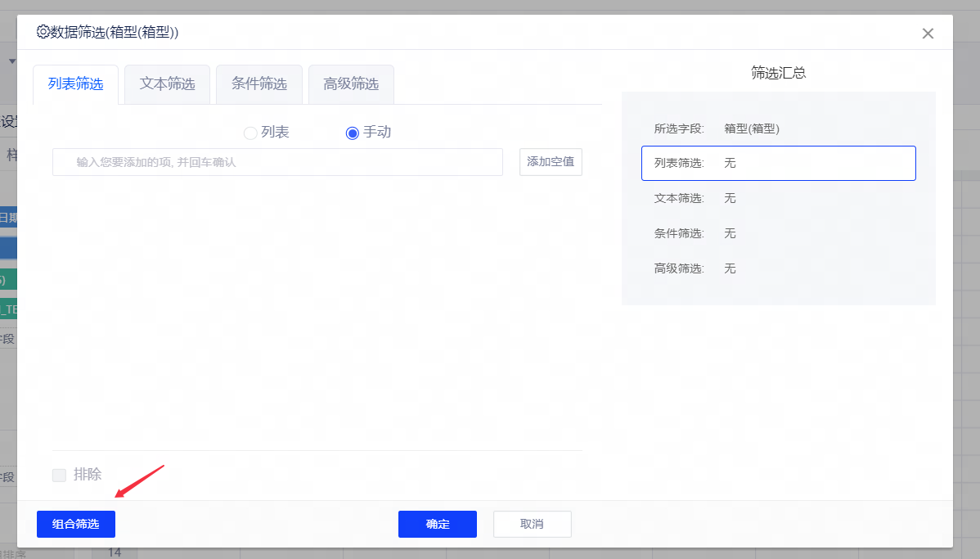
Task: Cancel using the 取消 button
Action: 532,524
